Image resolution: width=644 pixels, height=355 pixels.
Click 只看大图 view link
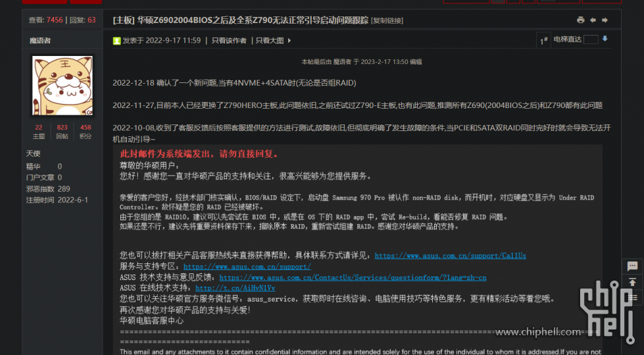(270, 40)
